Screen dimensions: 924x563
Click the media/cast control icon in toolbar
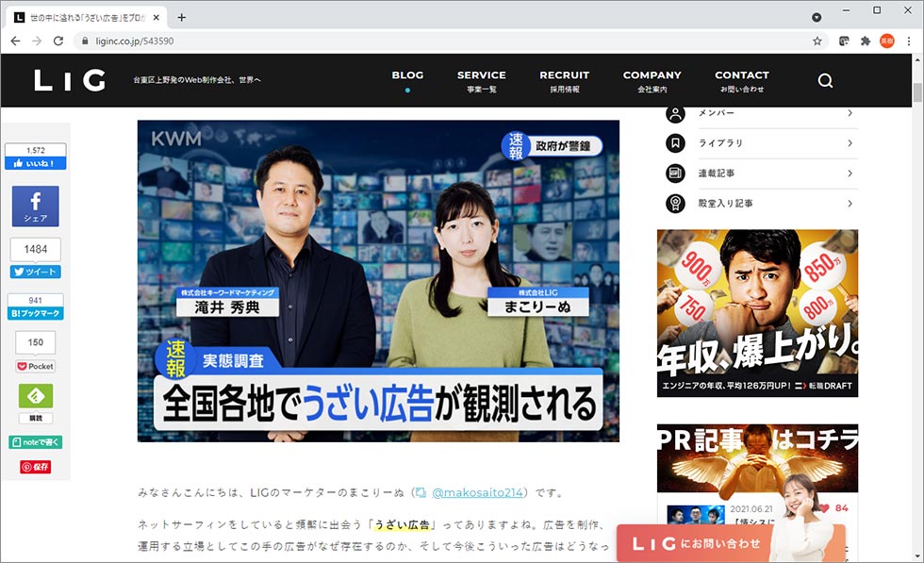point(844,41)
